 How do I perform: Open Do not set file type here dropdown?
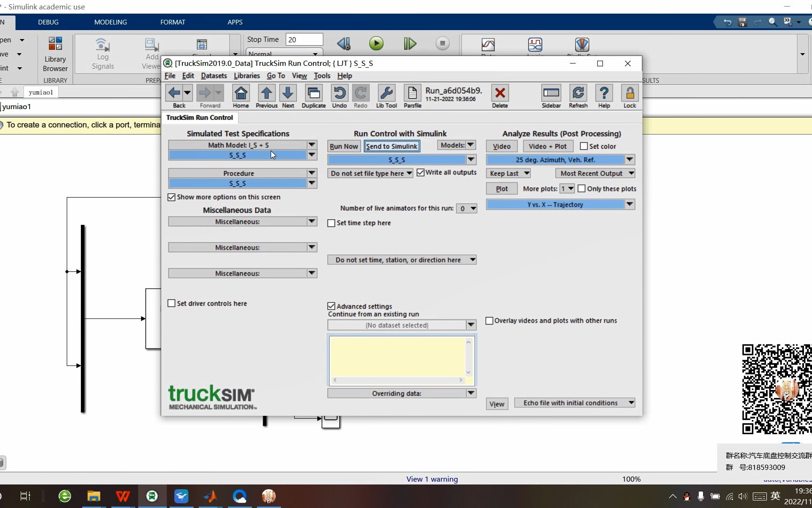click(370, 174)
